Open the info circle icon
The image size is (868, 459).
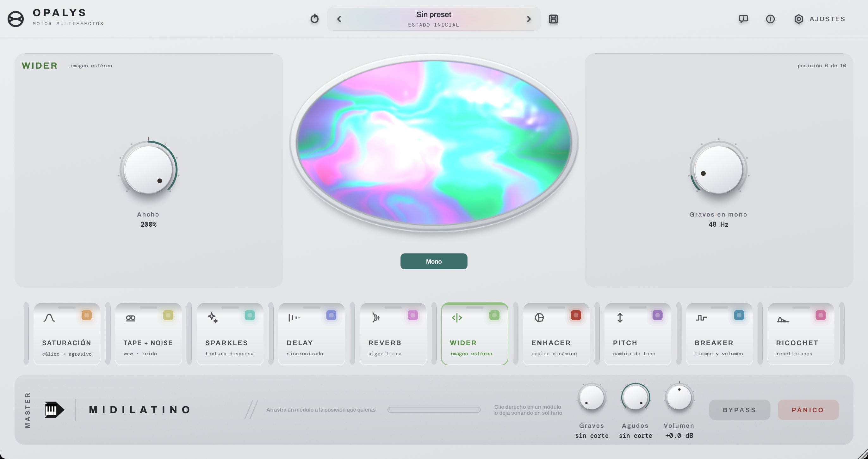[x=770, y=19]
